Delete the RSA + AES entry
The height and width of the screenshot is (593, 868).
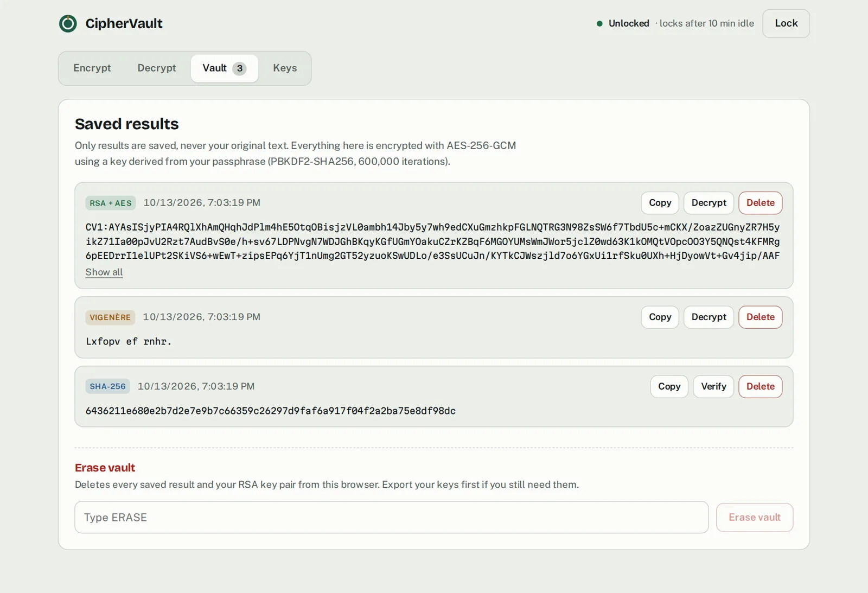(760, 202)
